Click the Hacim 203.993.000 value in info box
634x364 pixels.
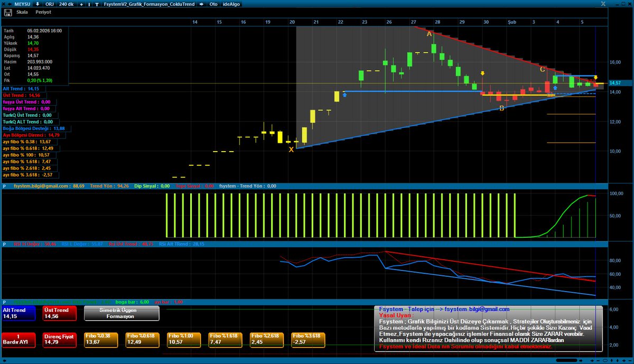40,62
